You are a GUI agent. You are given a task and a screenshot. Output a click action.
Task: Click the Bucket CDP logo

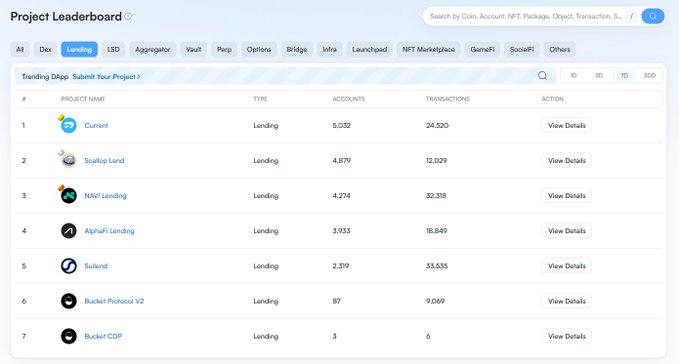(x=68, y=336)
